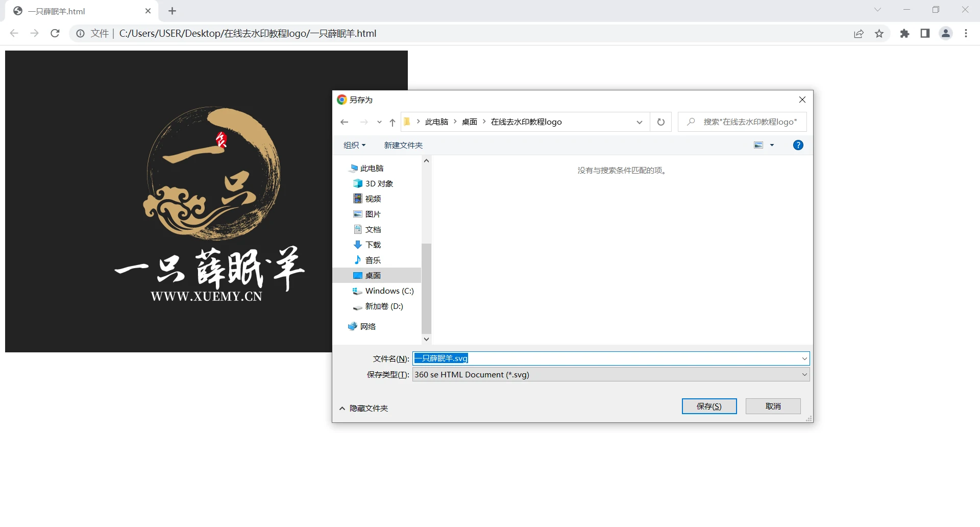Click the 取消 button

pos(773,406)
